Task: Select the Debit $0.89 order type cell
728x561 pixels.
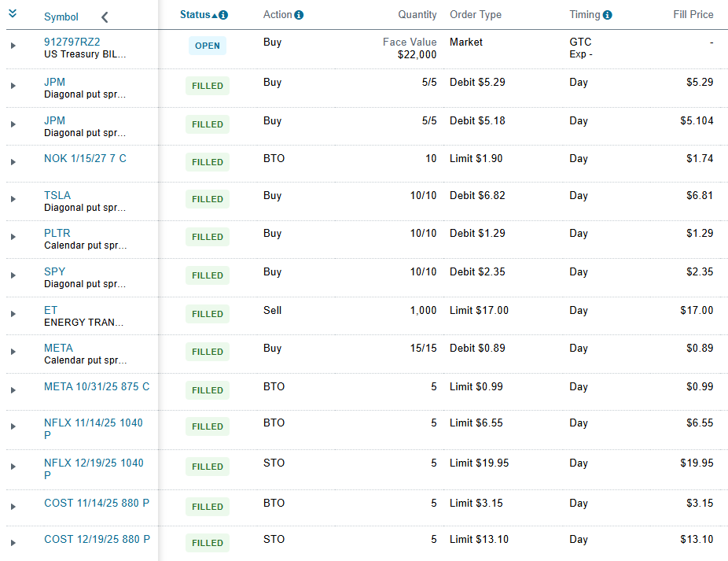Action: (477, 348)
